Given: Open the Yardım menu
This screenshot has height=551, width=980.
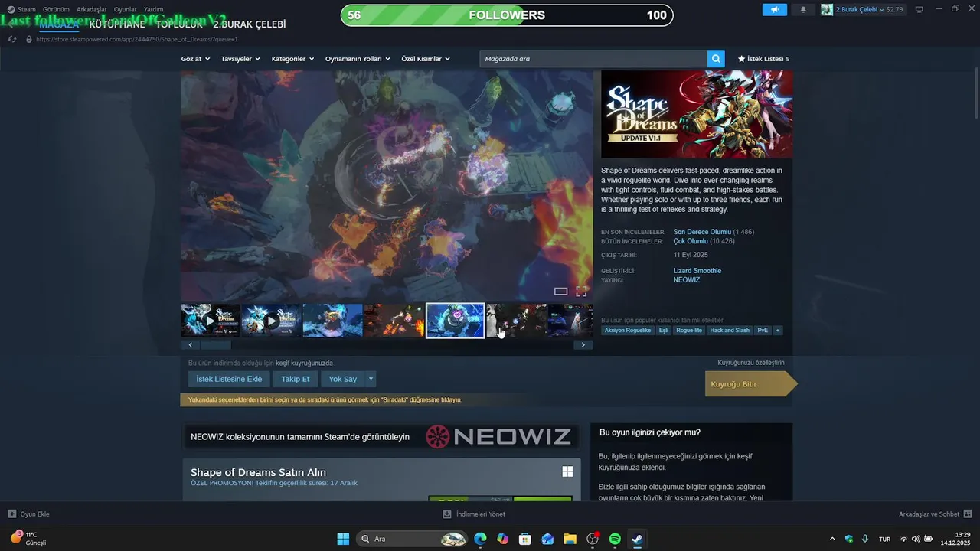Looking at the screenshot, I should (153, 9).
